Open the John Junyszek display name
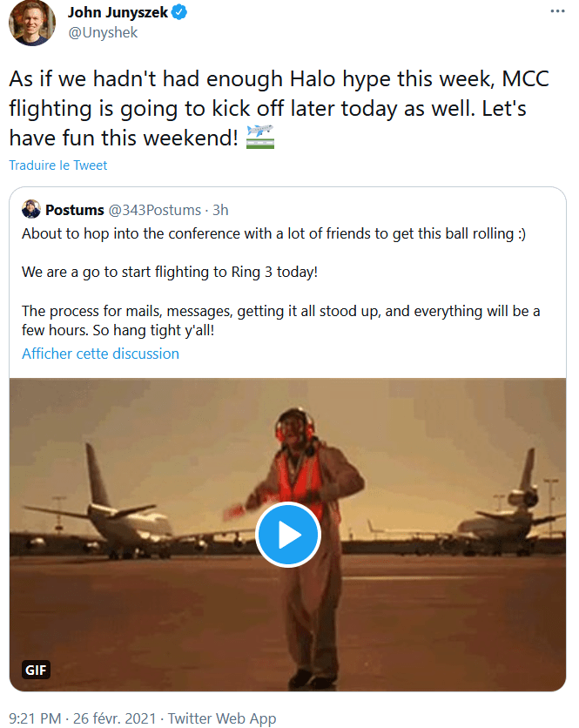579x728 pixels. point(118,12)
